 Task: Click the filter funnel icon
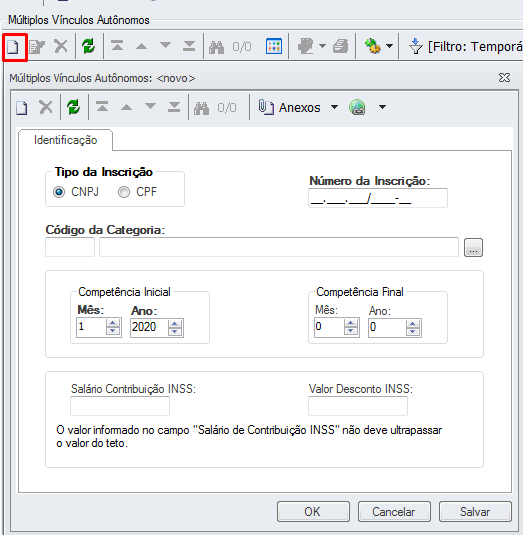pyautogui.click(x=416, y=46)
